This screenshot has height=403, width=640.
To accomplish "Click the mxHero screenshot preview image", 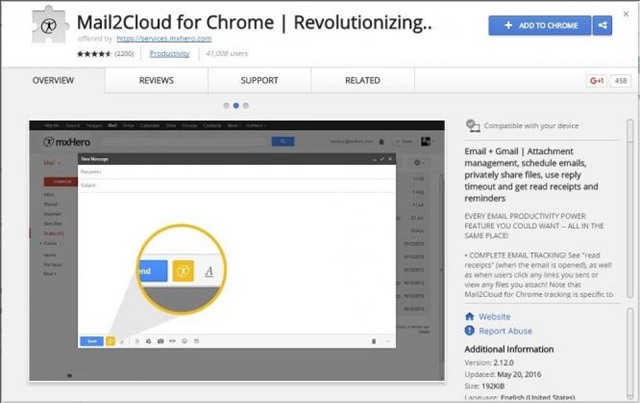I will (238, 250).
